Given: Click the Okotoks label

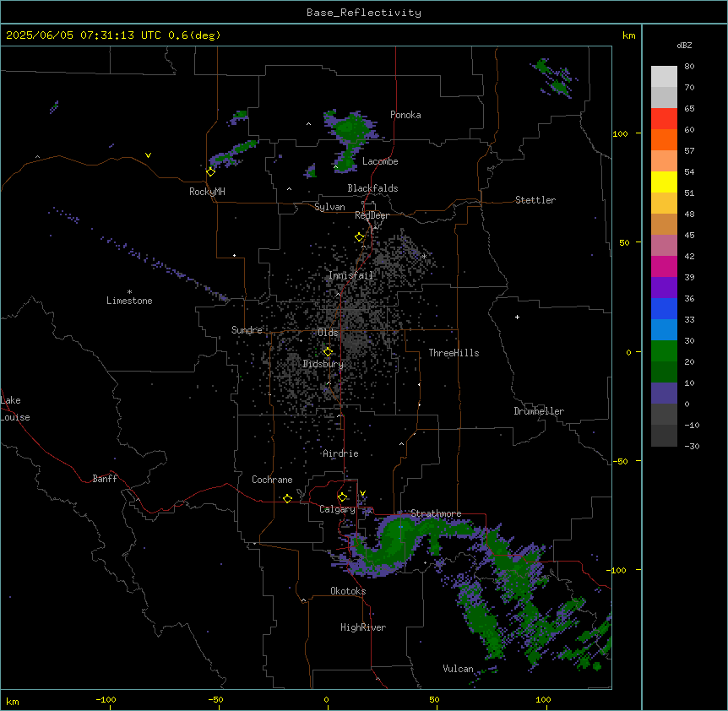Looking at the screenshot, I should 348,591.
